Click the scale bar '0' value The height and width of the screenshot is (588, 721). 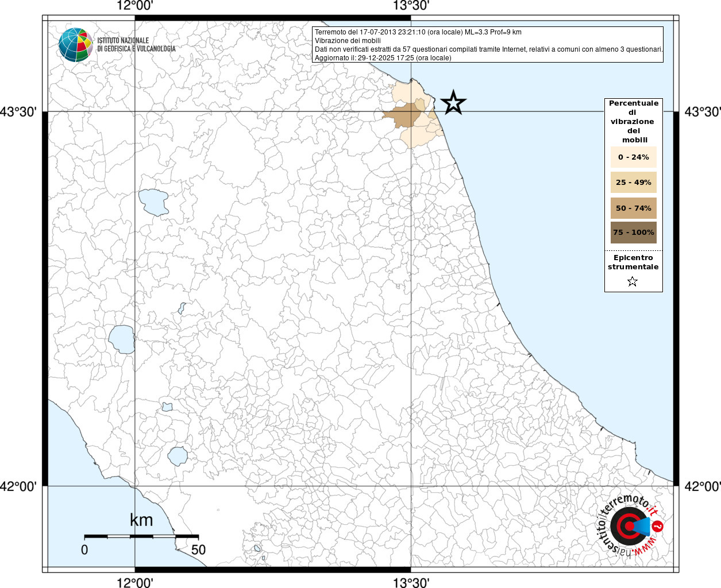click(84, 550)
